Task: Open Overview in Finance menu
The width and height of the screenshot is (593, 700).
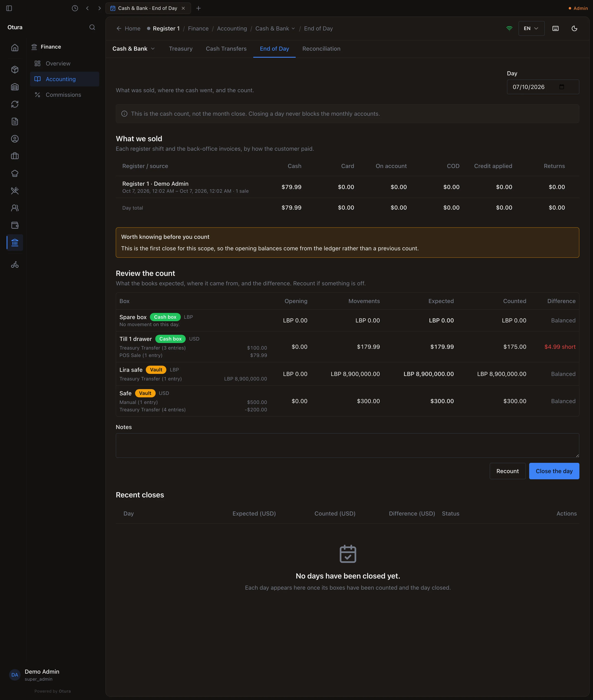Action: 64,63
